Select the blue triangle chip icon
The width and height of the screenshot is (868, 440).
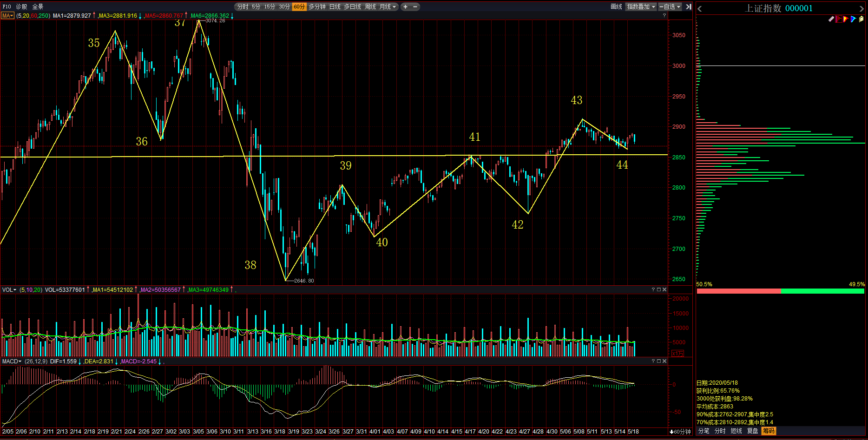853,19
